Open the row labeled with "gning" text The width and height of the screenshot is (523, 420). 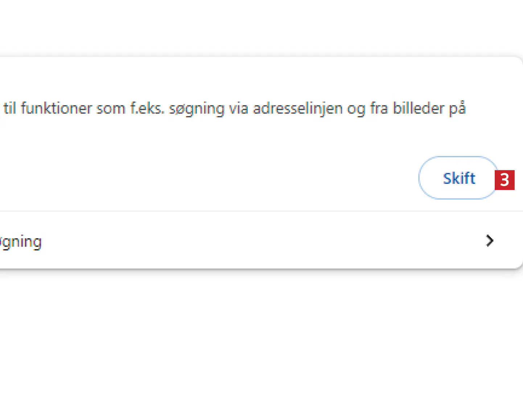[x=22, y=242]
